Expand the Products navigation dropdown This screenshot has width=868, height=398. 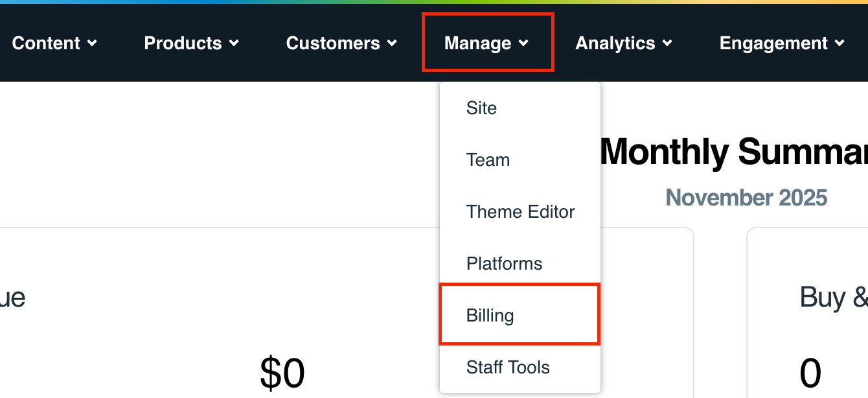190,43
